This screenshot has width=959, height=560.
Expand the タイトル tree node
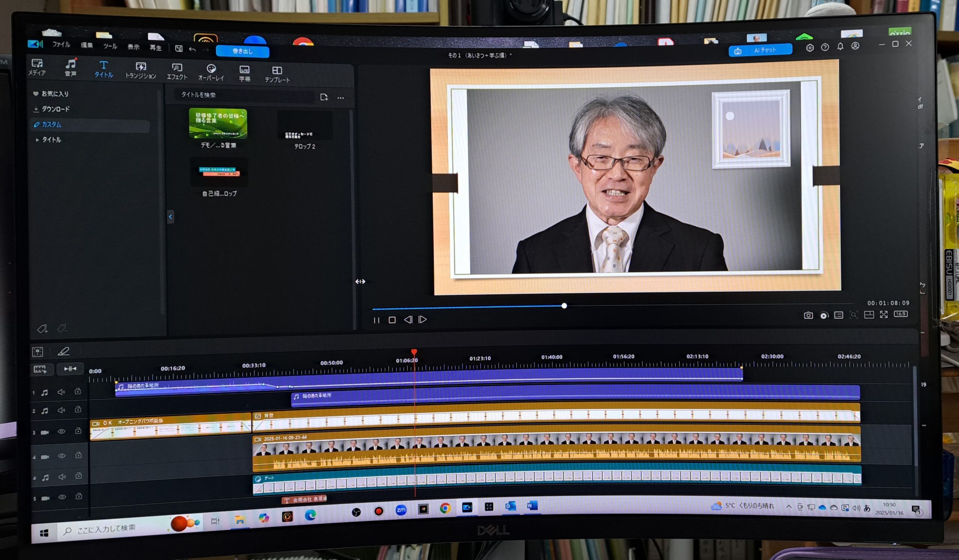pyautogui.click(x=37, y=140)
